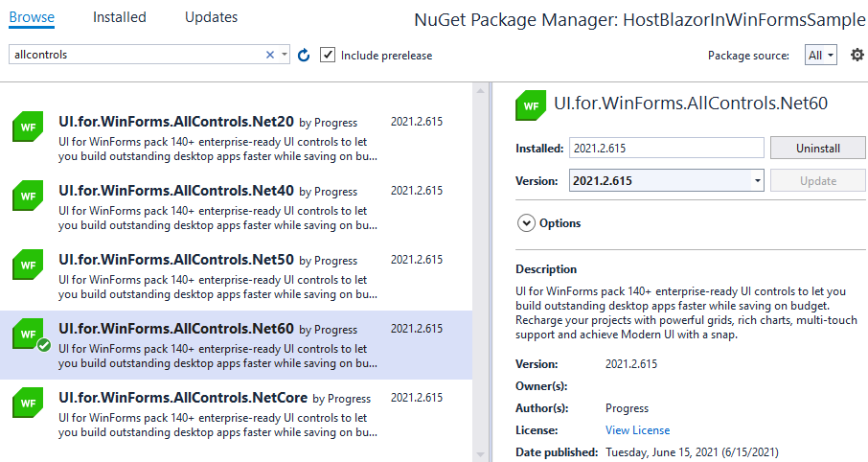Click the Uninstall button

coord(817,148)
